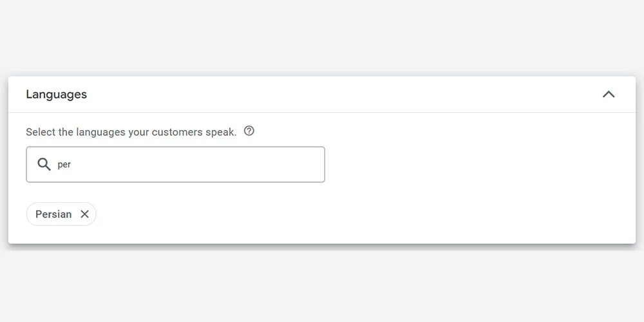Click the empty right end of search box

pos(303,165)
